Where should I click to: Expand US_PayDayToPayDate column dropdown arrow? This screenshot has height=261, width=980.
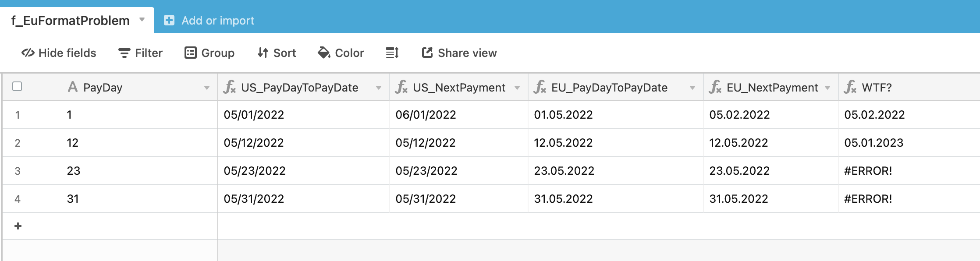(x=379, y=88)
